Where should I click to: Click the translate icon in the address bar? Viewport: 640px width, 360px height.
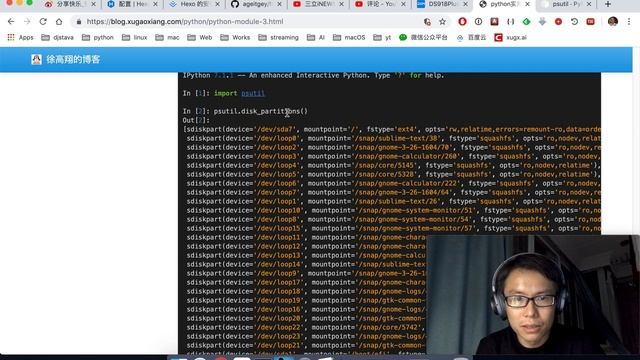pyautogui.click(x=427, y=22)
